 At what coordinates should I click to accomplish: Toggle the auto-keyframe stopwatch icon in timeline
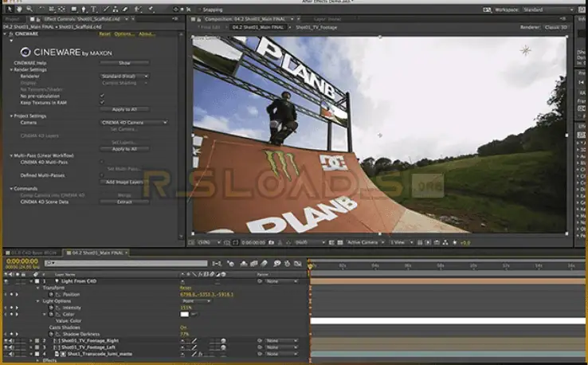point(288,264)
